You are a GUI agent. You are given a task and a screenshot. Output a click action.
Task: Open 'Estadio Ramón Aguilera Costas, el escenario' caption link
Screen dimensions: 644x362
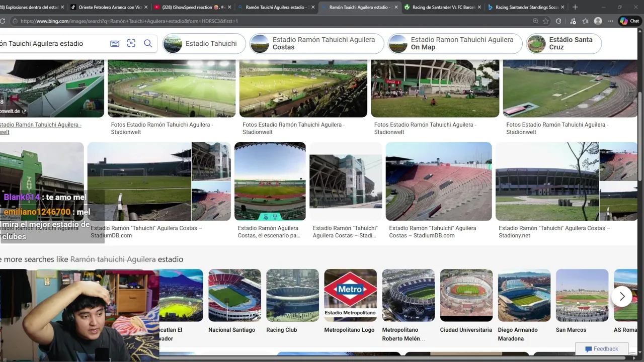pos(269,232)
